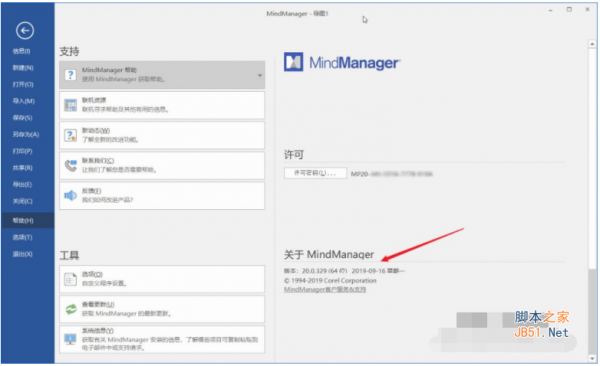
Task: Click the version text 20.0.329 (64 位)
Action: click(324, 271)
